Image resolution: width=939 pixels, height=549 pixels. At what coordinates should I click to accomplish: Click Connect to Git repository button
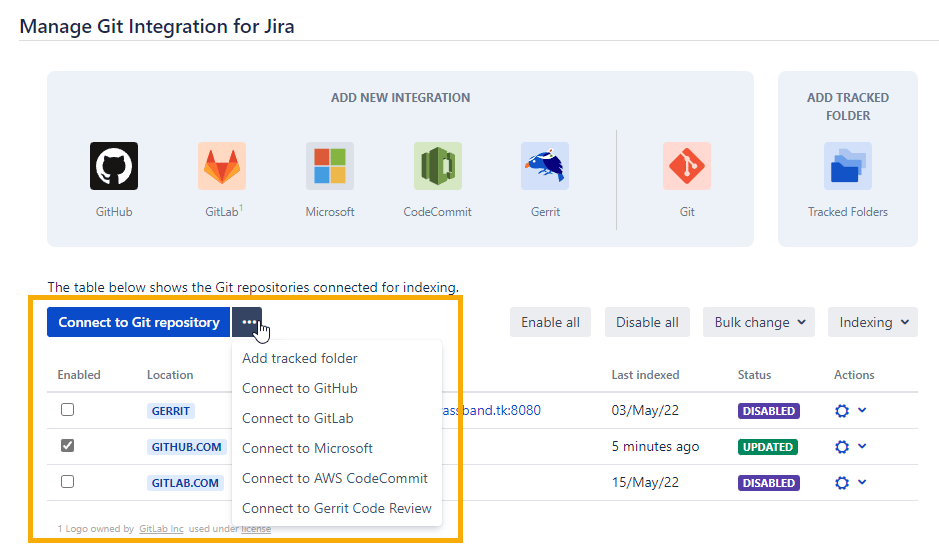[138, 322]
